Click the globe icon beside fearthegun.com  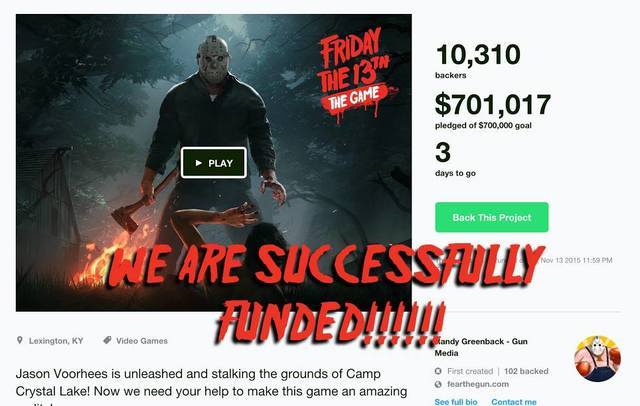click(438, 384)
